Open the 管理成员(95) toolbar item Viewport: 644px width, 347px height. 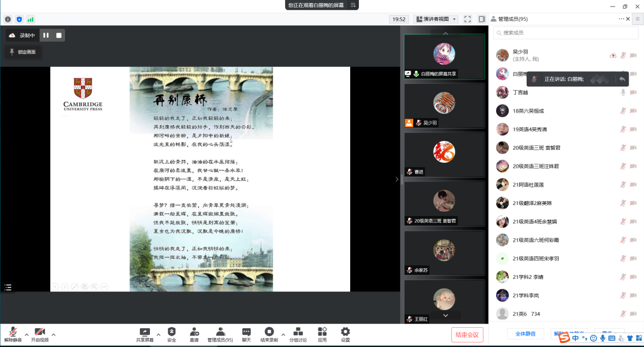[220, 334]
